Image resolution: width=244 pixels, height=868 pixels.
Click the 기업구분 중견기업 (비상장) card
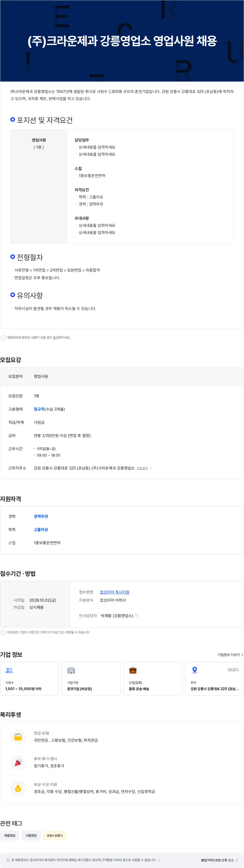pos(91,678)
